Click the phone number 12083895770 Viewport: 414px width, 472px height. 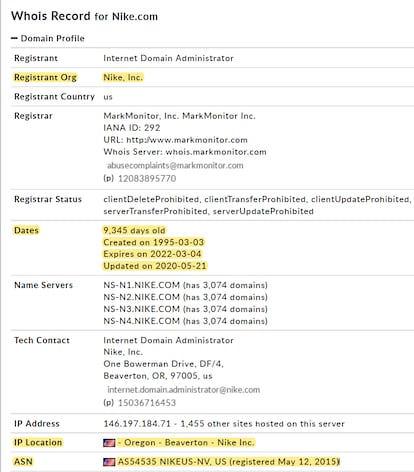(x=147, y=179)
